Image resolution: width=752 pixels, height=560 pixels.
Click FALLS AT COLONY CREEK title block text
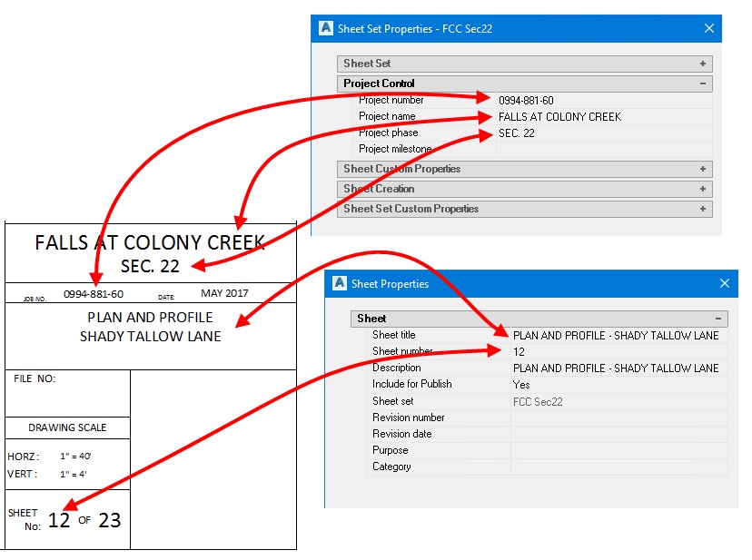pos(150,242)
